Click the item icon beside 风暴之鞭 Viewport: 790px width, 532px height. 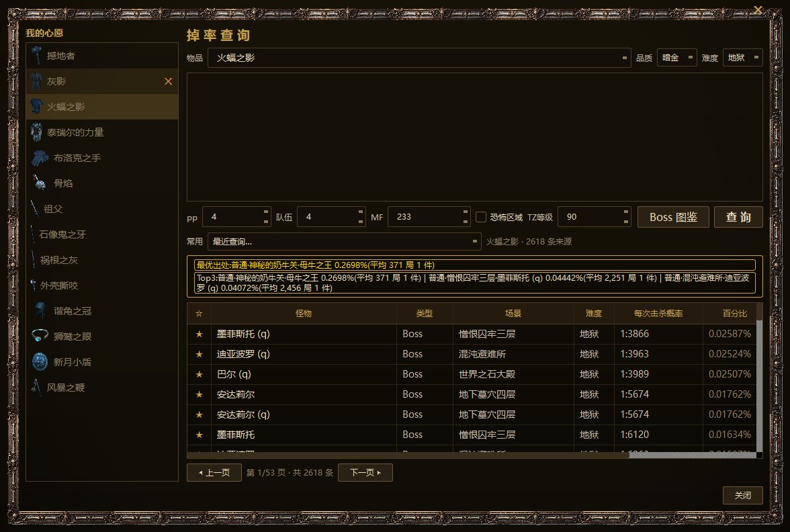(x=36, y=387)
